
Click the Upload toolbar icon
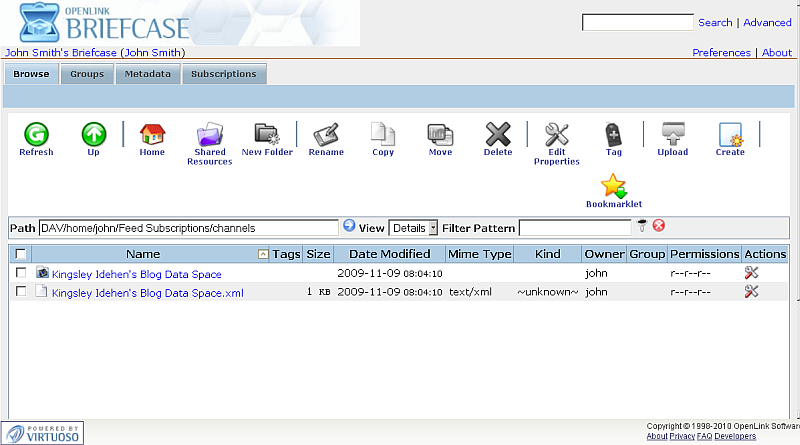(x=672, y=134)
